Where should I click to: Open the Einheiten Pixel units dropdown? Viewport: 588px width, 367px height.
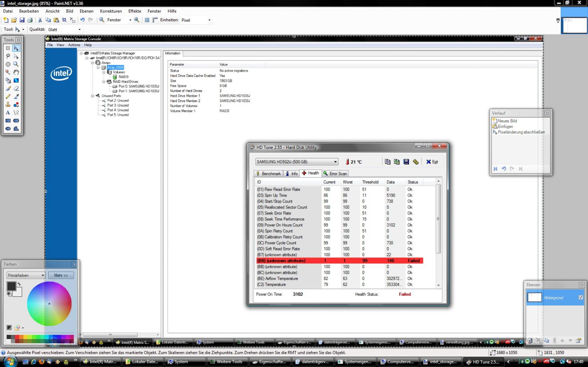[x=209, y=20]
